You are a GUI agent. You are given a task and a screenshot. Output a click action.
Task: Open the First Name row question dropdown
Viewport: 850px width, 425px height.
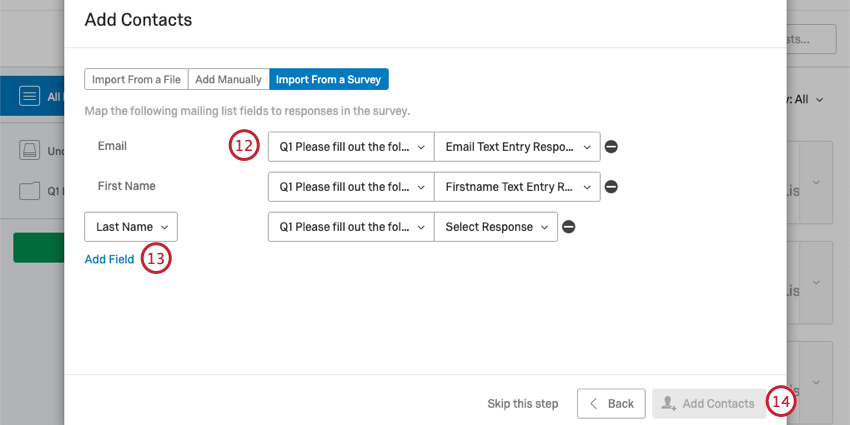(351, 187)
